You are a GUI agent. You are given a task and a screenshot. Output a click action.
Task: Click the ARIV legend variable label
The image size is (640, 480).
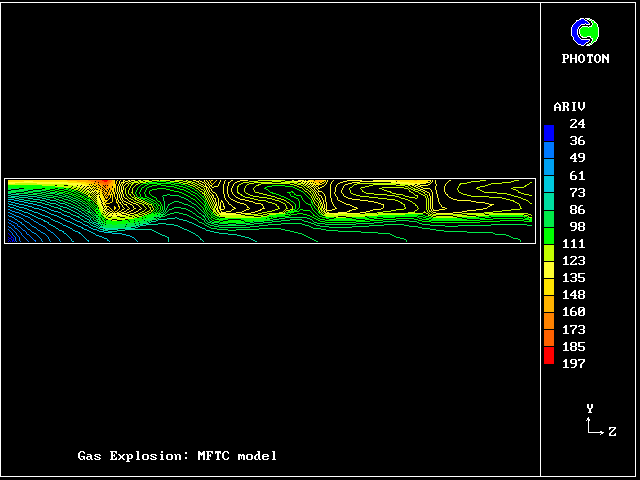(x=569, y=106)
